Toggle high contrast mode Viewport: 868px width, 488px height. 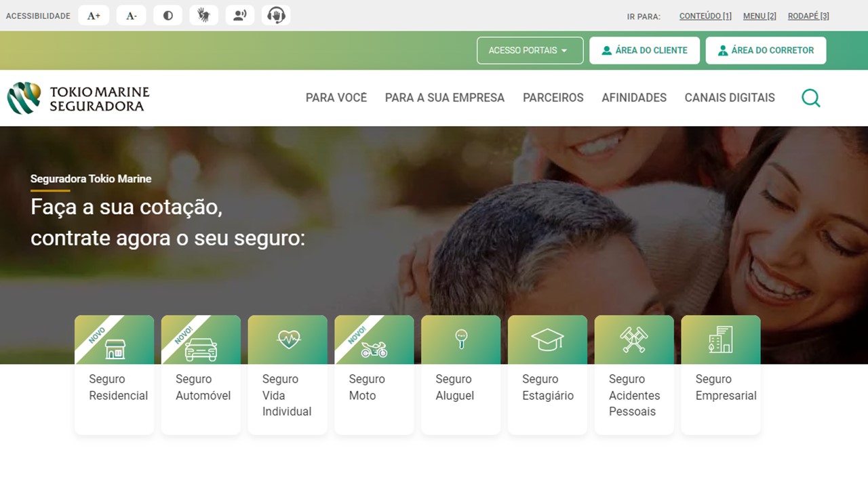[x=167, y=16]
